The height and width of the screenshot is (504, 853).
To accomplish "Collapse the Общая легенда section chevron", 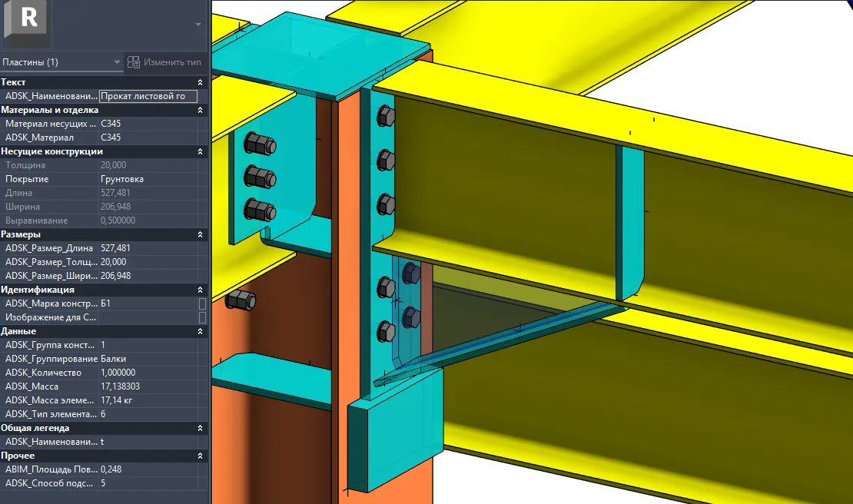I will (x=200, y=428).
